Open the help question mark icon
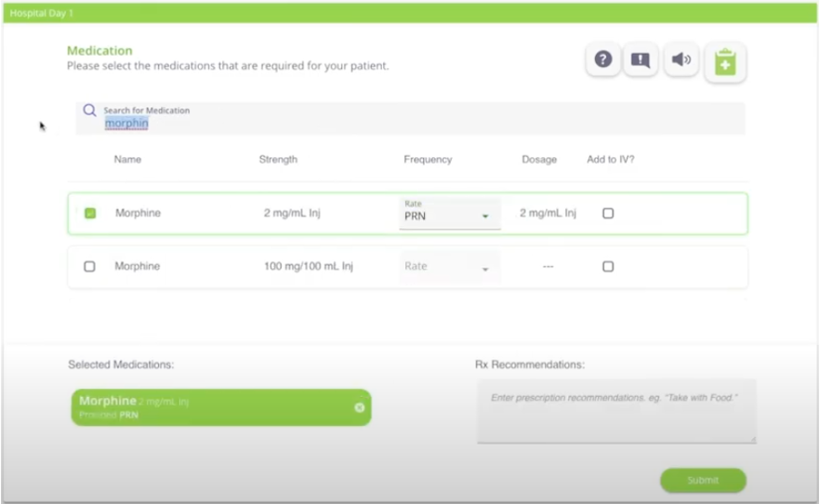 [603, 60]
